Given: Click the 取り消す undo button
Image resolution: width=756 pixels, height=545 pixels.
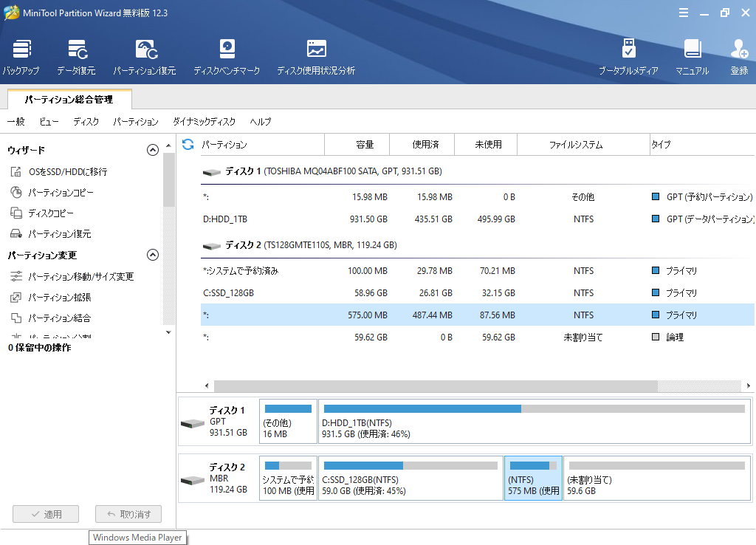Looking at the screenshot, I should pyautogui.click(x=128, y=514).
